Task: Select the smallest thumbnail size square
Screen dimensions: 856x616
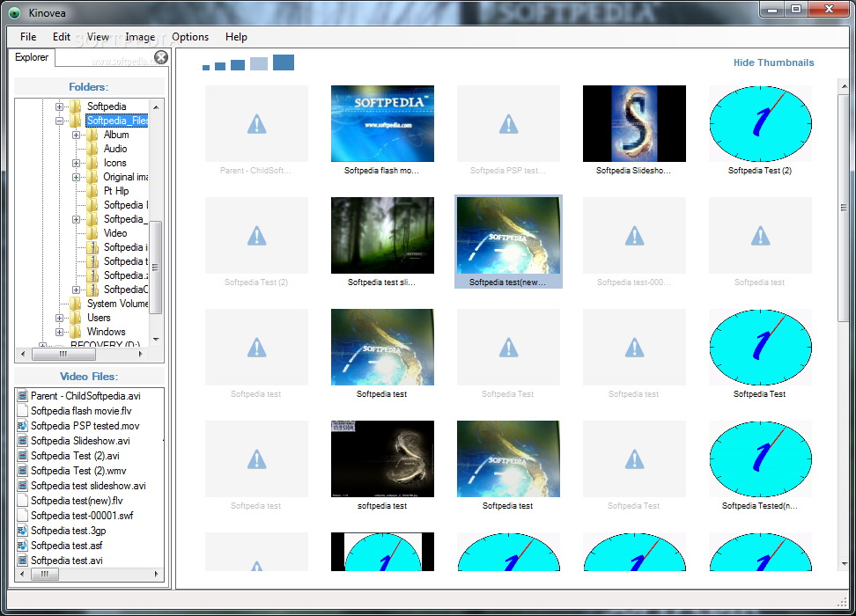Action: point(206,68)
